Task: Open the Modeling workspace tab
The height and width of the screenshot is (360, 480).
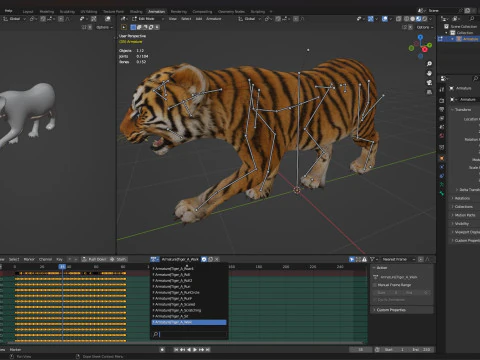Action: (47, 12)
